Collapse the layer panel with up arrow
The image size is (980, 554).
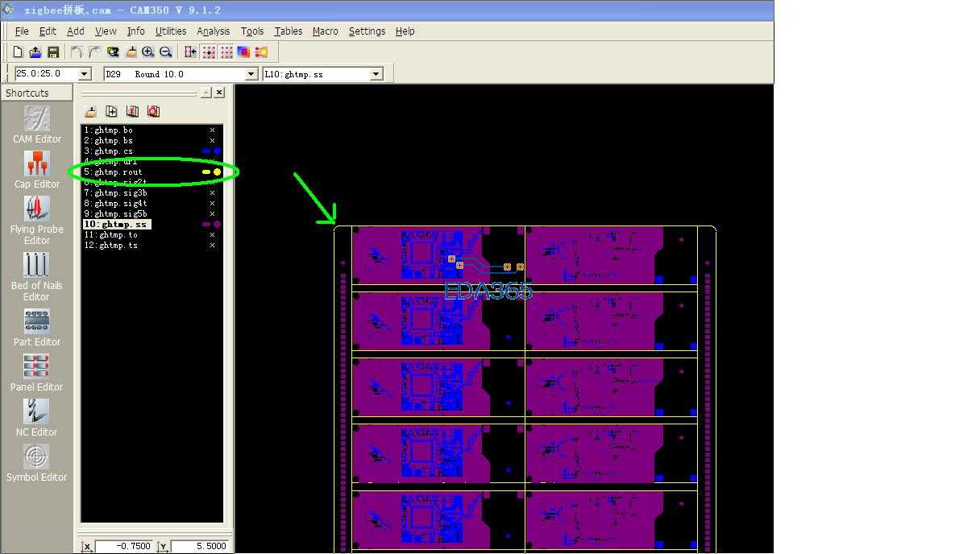pos(206,93)
